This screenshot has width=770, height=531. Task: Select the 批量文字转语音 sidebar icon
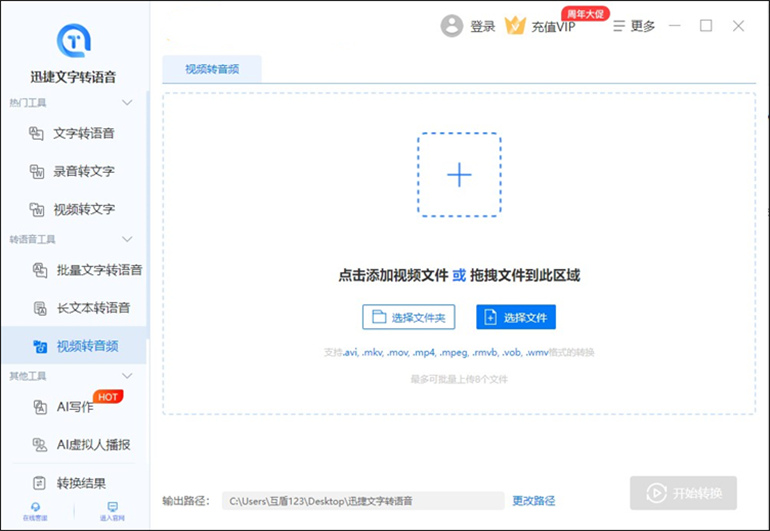point(40,270)
